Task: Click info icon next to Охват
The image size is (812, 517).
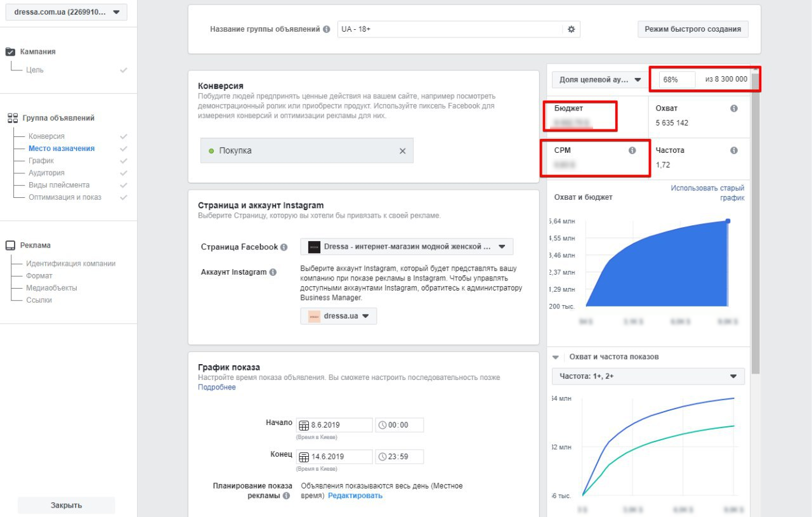Action: 734,108
